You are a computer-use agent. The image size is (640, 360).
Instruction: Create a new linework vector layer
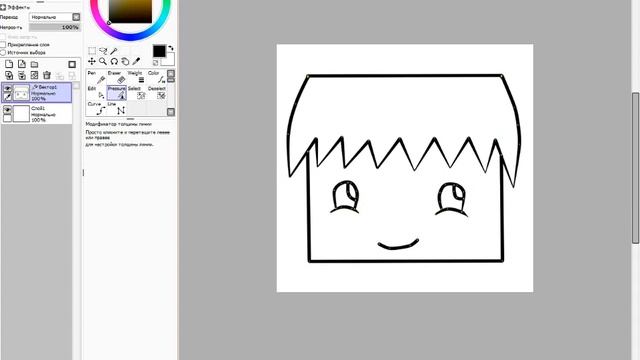click(x=22, y=64)
